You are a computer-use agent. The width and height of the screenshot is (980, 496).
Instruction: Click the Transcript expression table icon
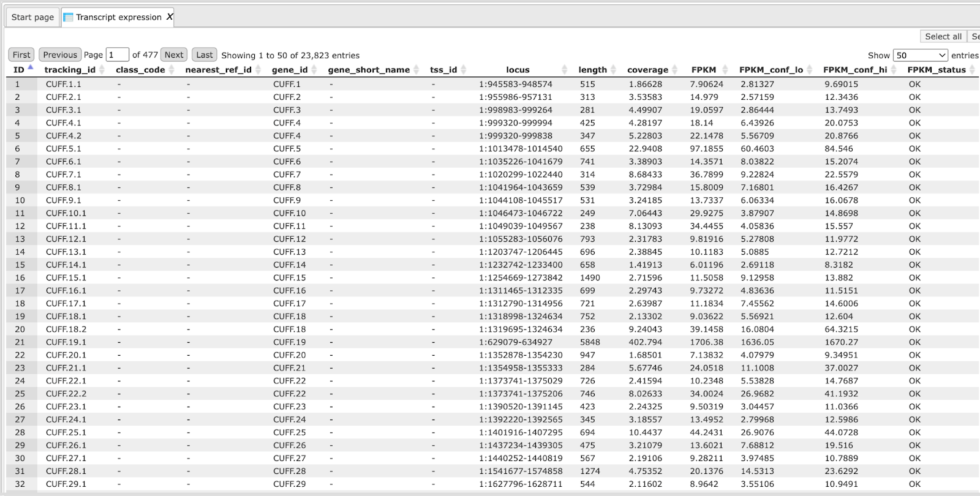(68, 17)
